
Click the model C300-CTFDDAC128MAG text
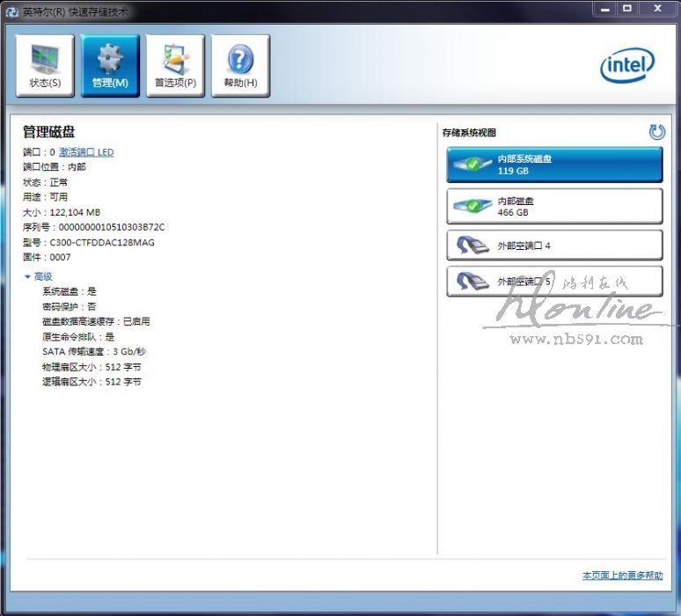click(x=101, y=242)
